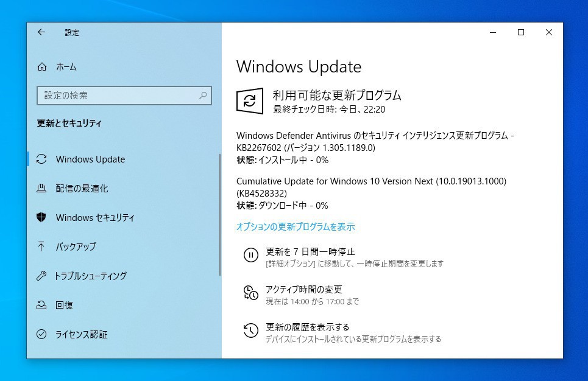Screen dimensions: 588x381
Task: Select 更新を 7 日間一時停止
Action: click(x=310, y=251)
